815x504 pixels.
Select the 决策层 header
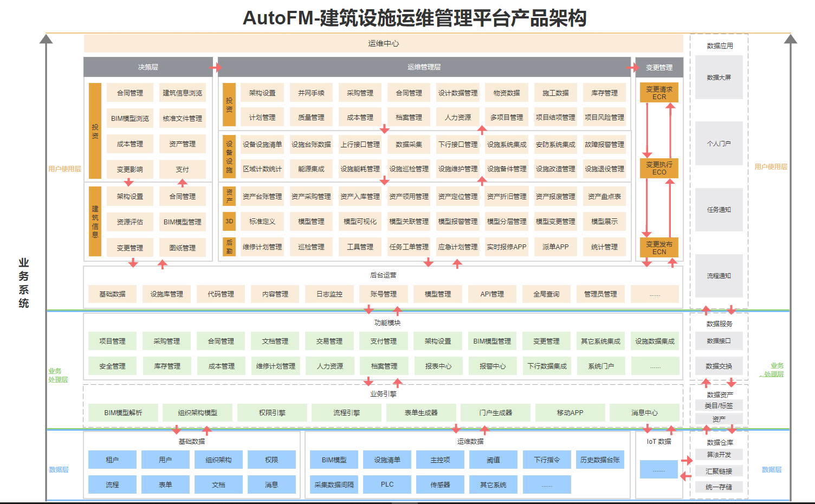pyautogui.click(x=148, y=67)
